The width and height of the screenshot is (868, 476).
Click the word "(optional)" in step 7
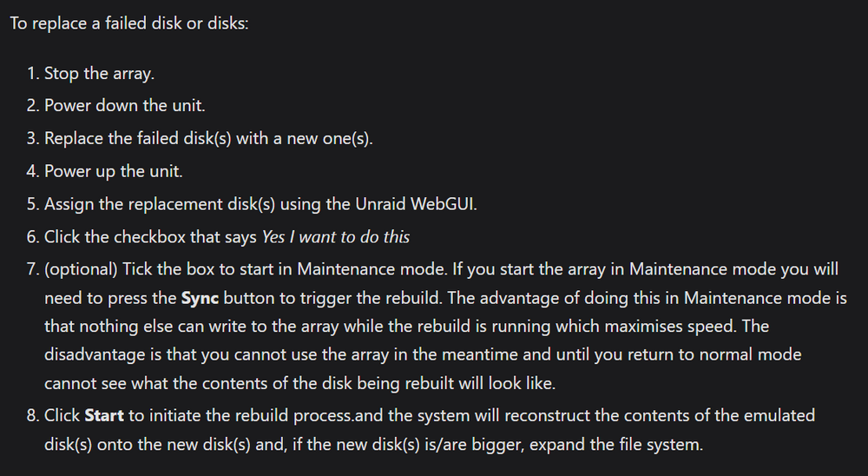pos(81,269)
